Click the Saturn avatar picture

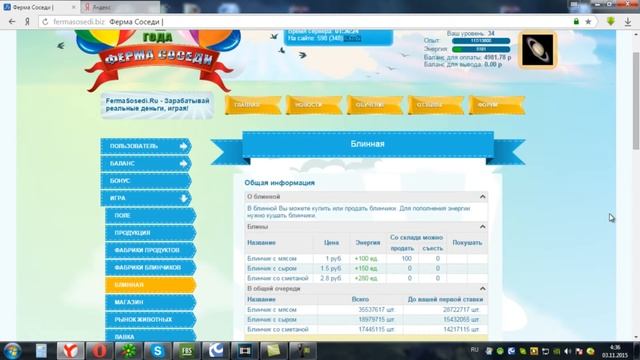(538, 50)
